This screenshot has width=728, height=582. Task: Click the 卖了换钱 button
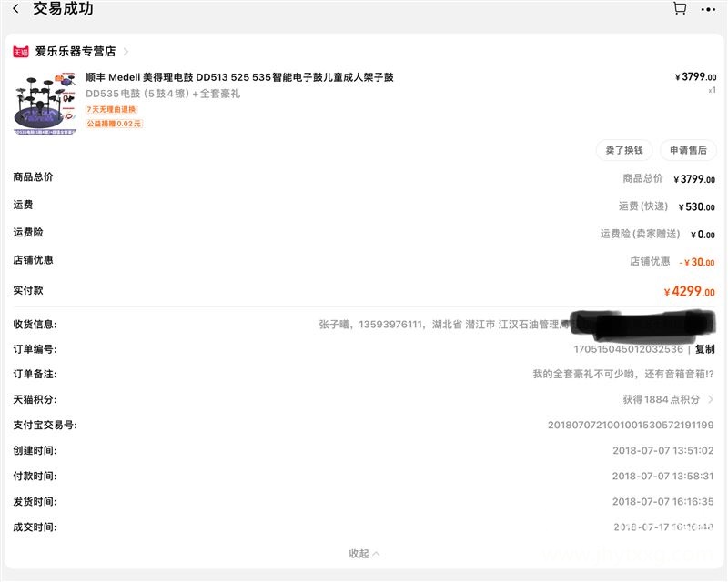tap(624, 150)
